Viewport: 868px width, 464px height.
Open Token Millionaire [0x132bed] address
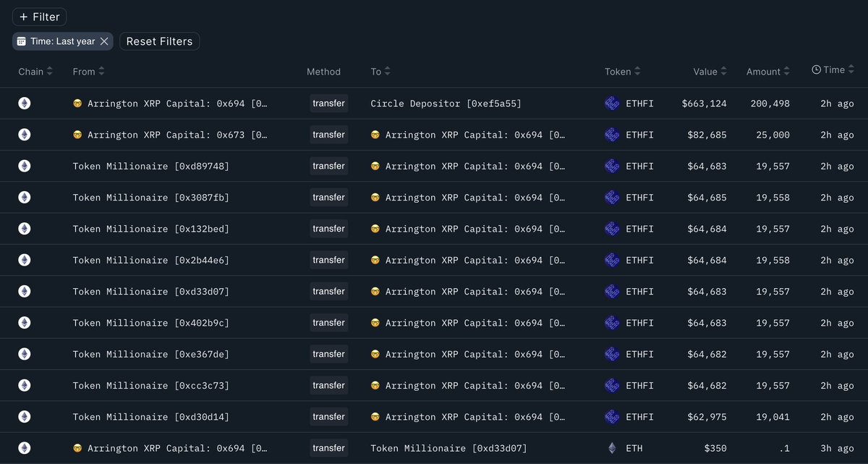point(151,229)
